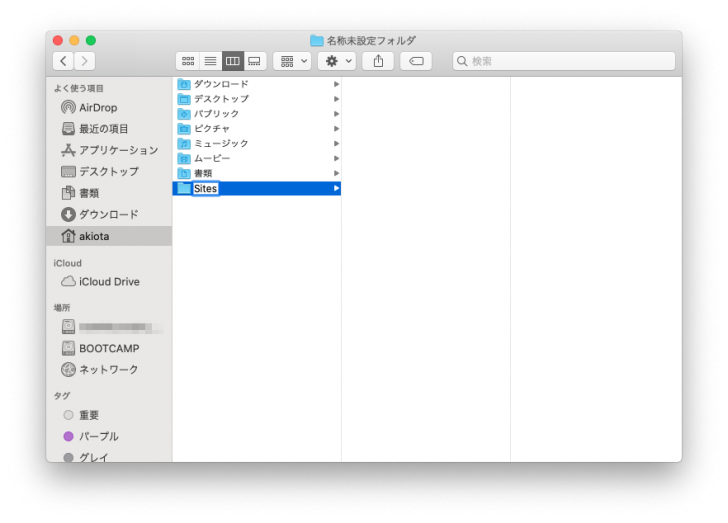The image size is (728, 523).
Task: Open アプリケーション from the sidebar
Action: tap(118, 150)
